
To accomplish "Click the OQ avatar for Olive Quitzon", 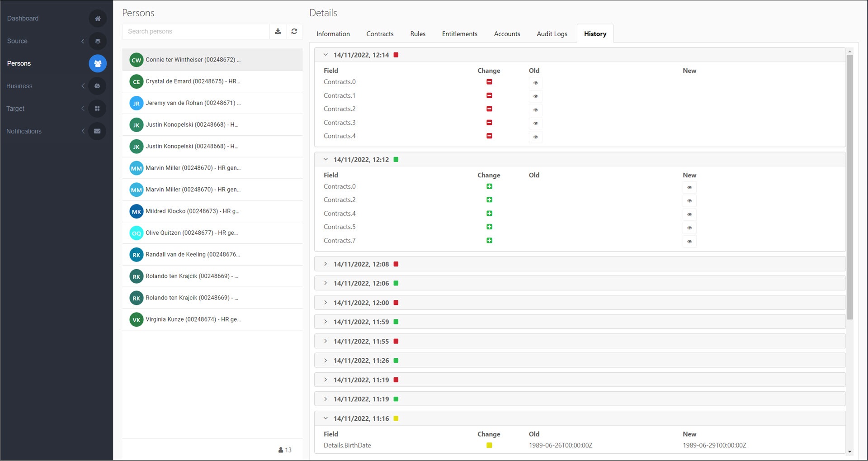I will click(x=136, y=233).
